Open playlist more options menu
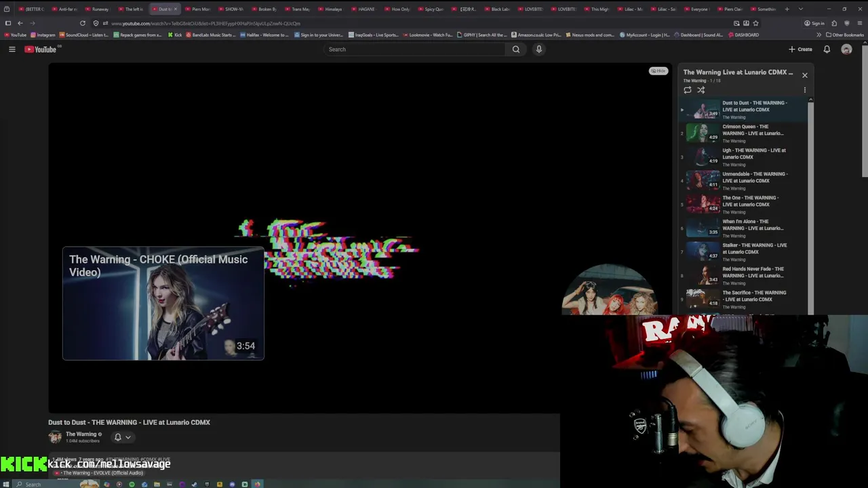This screenshot has width=868, height=488. point(805,89)
